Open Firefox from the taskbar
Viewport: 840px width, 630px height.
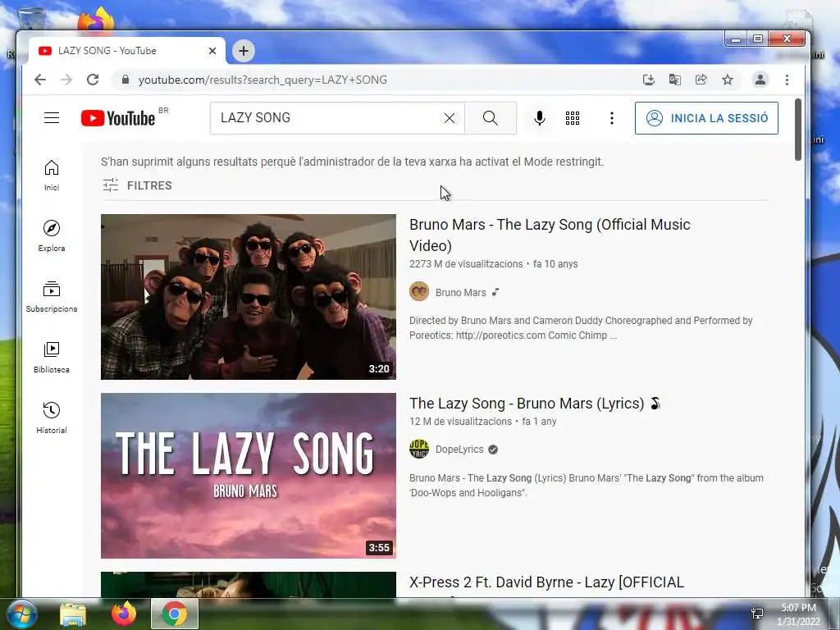pyautogui.click(x=124, y=614)
